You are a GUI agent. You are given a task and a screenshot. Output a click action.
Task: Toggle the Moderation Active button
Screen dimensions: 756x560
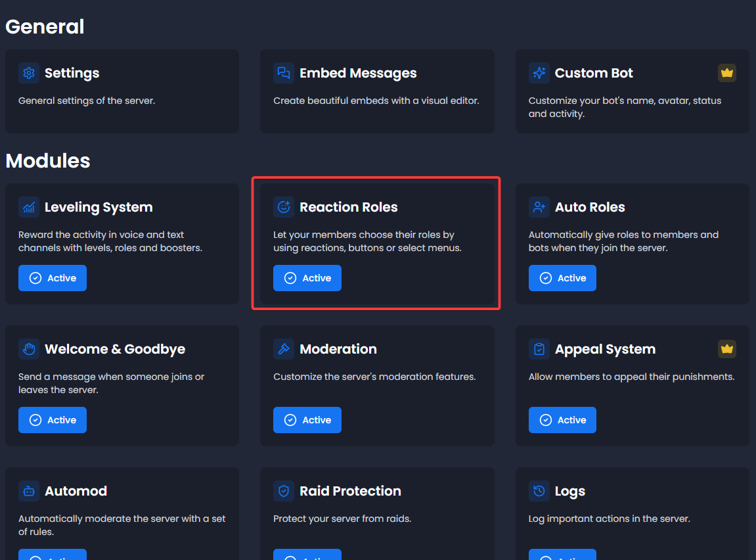(307, 419)
